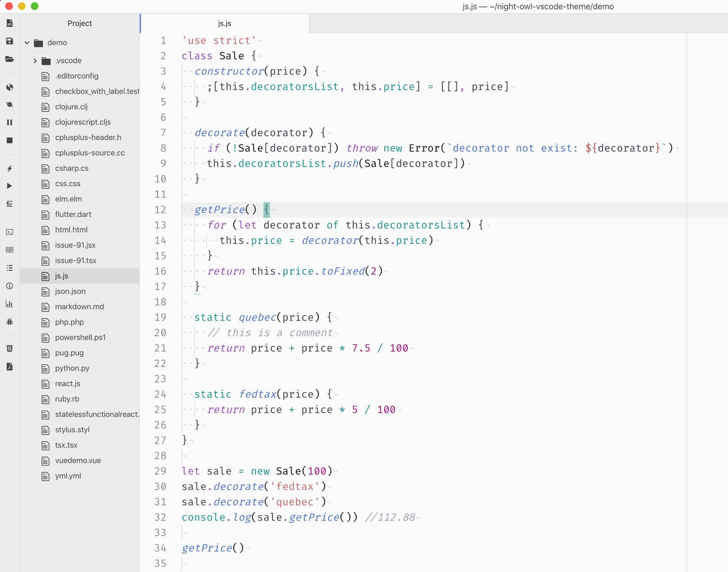Click the bullet list icon
728x572 pixels.
tap(9, 268)
